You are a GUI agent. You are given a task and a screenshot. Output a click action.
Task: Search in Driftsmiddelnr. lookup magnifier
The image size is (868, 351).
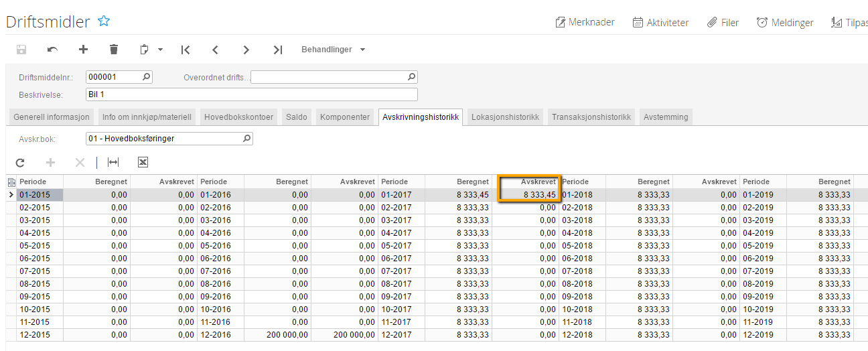click(147, 77)
